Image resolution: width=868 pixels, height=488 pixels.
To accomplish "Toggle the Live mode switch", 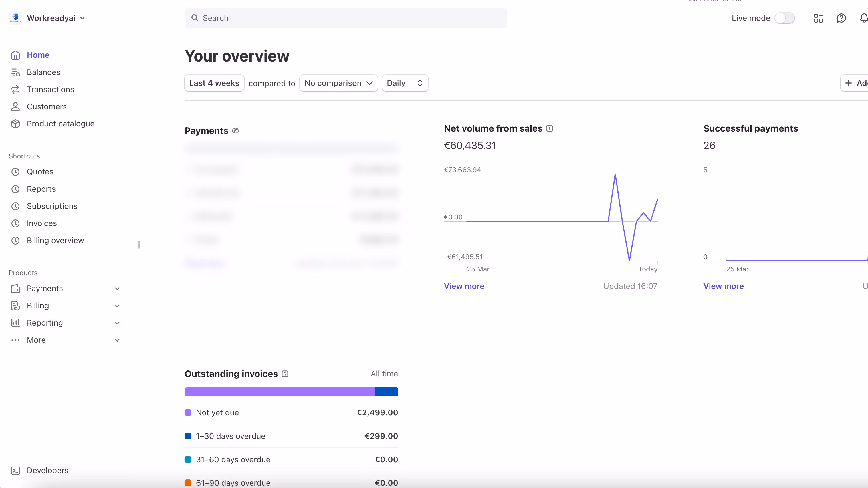I will pyautogui.click(x=784, y=18).
